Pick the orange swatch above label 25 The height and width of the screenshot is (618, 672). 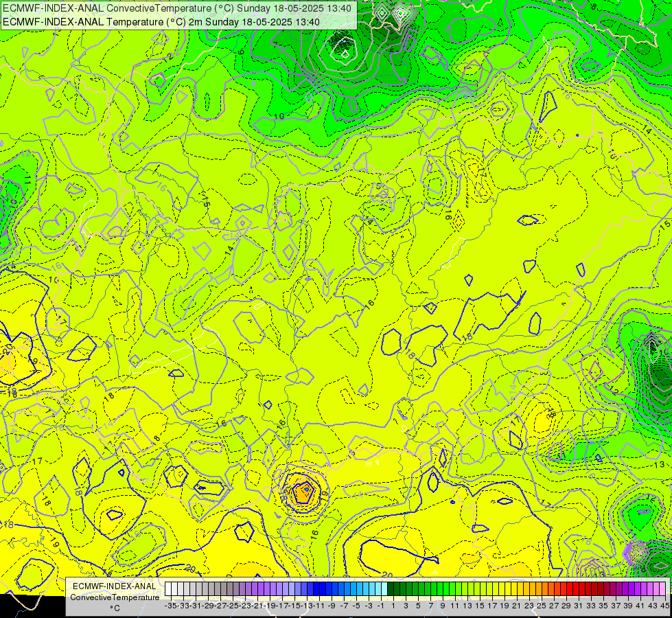539,588
